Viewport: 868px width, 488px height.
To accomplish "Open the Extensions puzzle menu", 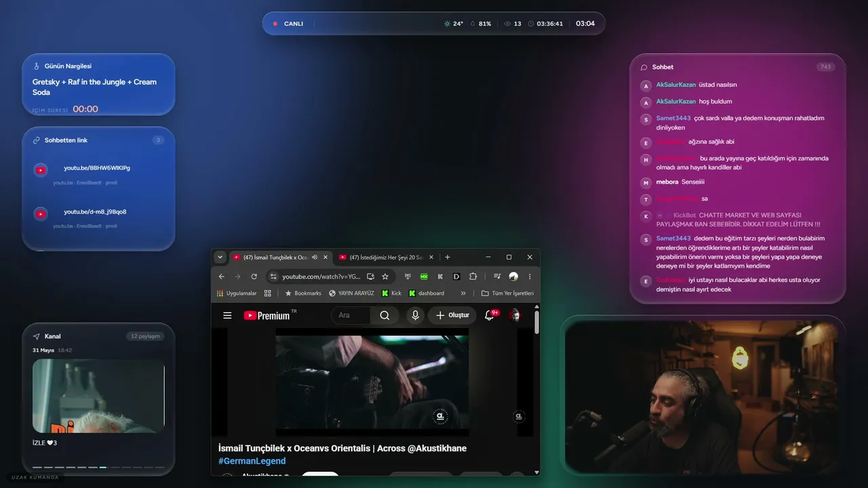I will point(473,277).
